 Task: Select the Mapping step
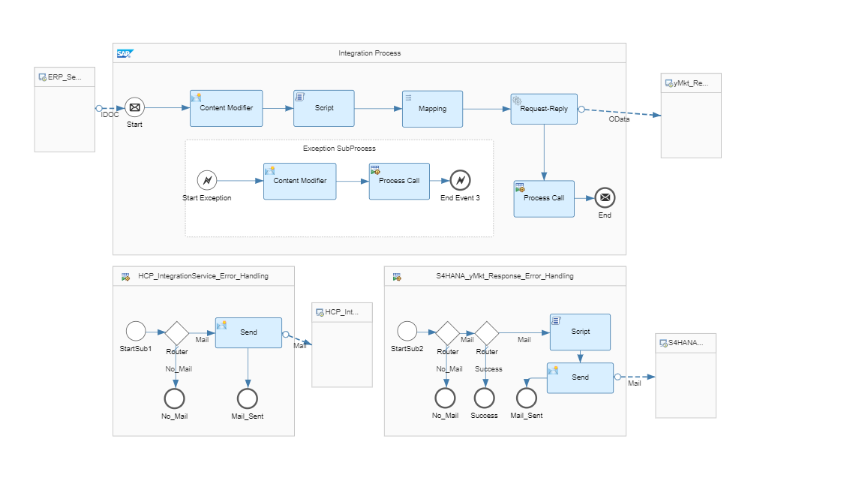coord(432,109)
